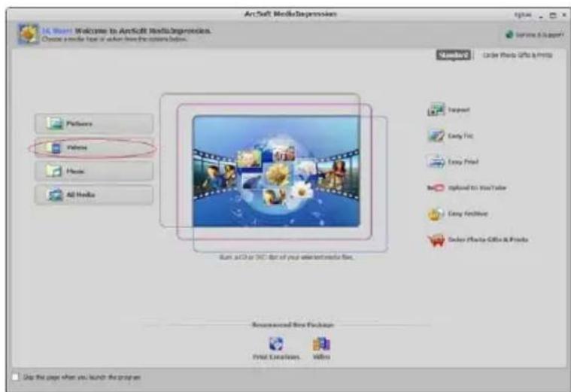Click the MediaImpression sunflower logo

point(28,34)
